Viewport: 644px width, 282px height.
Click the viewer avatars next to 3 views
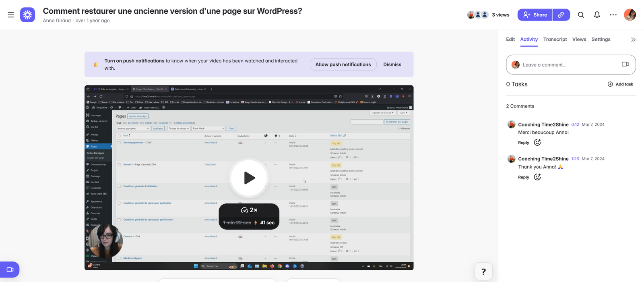click(478, 15)
